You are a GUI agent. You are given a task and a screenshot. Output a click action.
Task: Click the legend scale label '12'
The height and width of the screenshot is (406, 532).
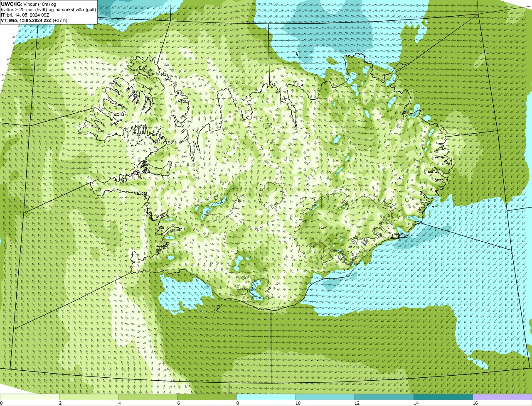tap(357, 403)
